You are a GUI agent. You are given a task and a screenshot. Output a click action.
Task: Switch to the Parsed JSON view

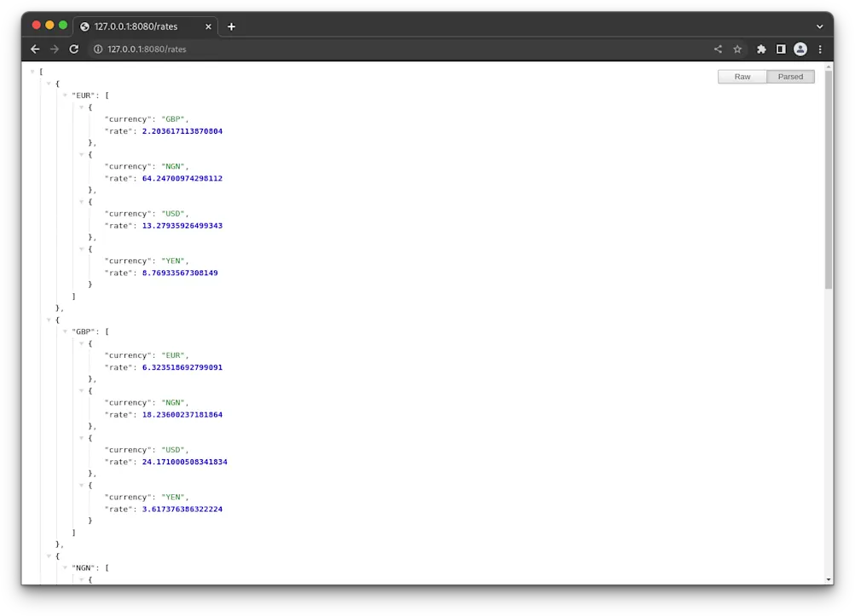[x=789, y=76]
